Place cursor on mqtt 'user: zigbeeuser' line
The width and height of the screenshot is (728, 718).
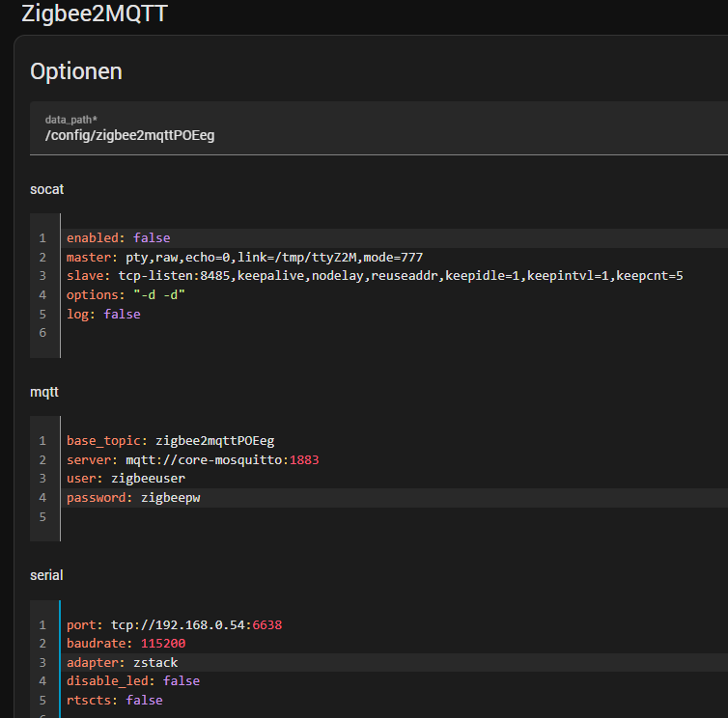(126, 479)
